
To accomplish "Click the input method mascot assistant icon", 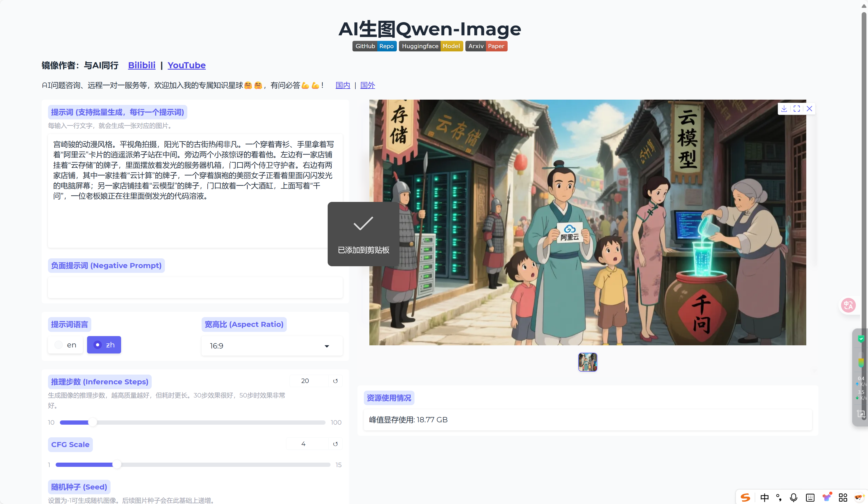I will click(x=859, y=497).
